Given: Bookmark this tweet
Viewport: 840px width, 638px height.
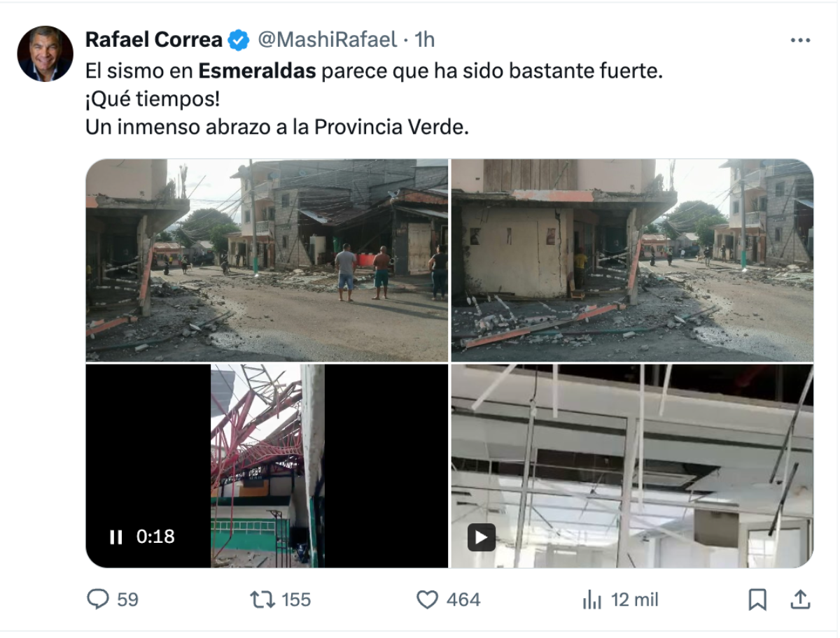Looking at the screenshot, I should click(x=757, y=600).
